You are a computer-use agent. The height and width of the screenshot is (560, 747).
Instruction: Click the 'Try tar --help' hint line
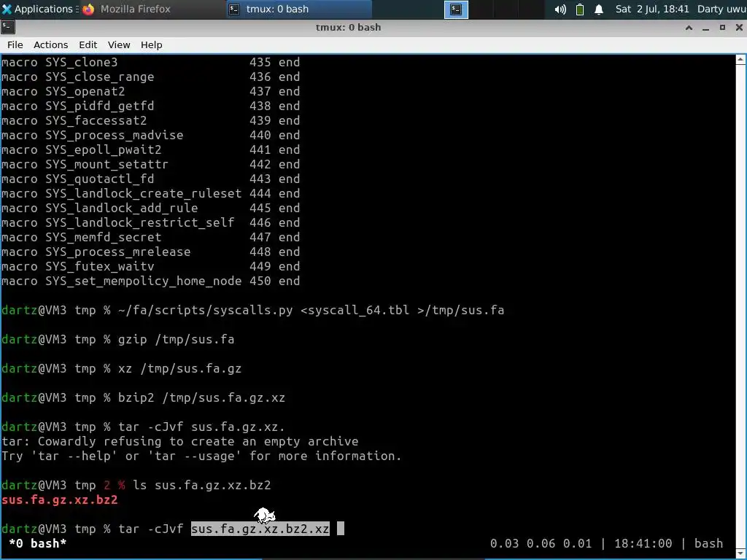tap(201, 456)
